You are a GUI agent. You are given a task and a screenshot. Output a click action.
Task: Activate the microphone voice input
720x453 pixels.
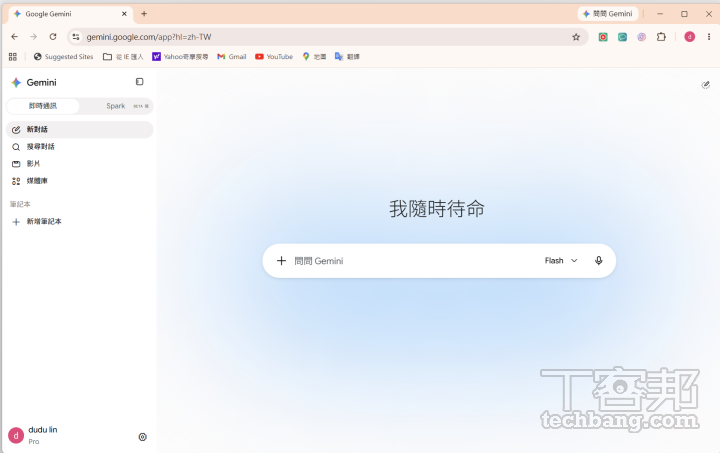pos(598,261)
